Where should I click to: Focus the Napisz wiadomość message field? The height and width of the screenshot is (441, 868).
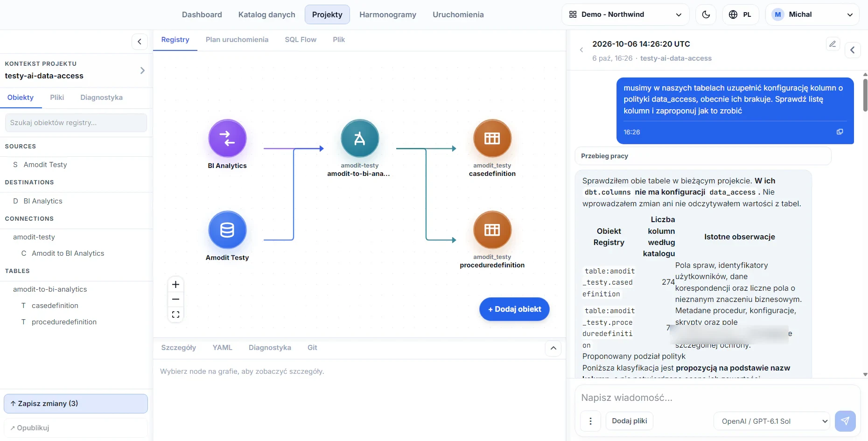pos(717,398)
